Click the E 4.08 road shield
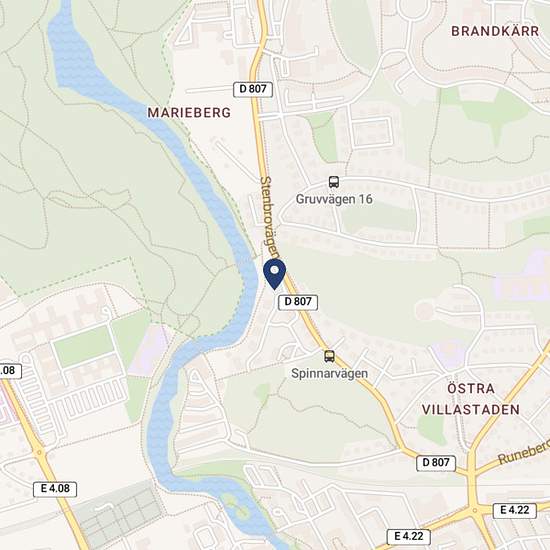 coord(55,489)
